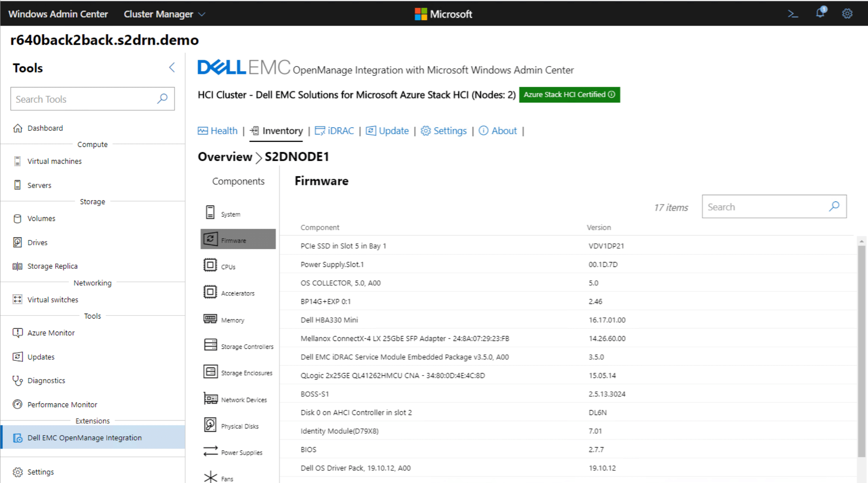Switch to the Update tab

point(387,131)
